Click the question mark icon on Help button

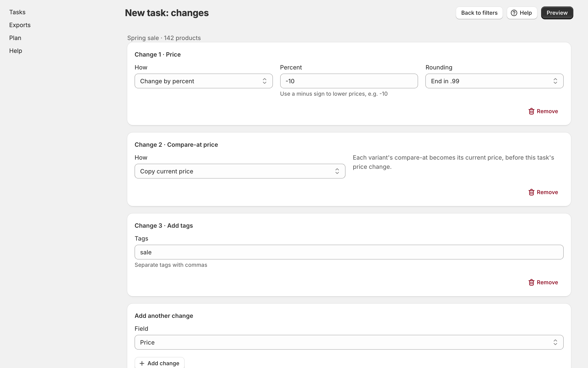(x=514, y=13)
